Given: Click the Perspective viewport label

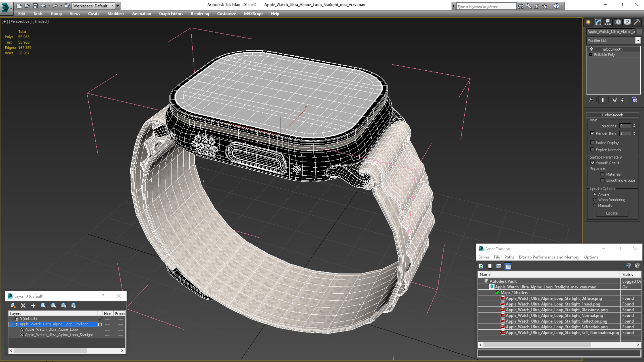Looking at the screenshot, I should 20,21.
